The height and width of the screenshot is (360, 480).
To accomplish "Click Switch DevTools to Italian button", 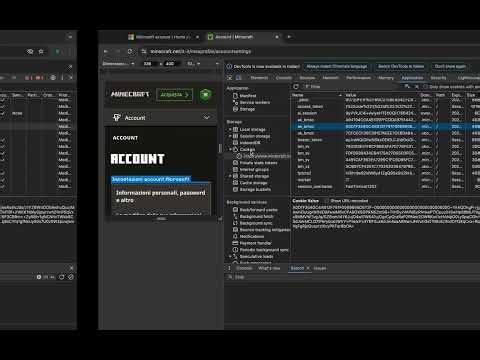I will (x=401, y=66).
